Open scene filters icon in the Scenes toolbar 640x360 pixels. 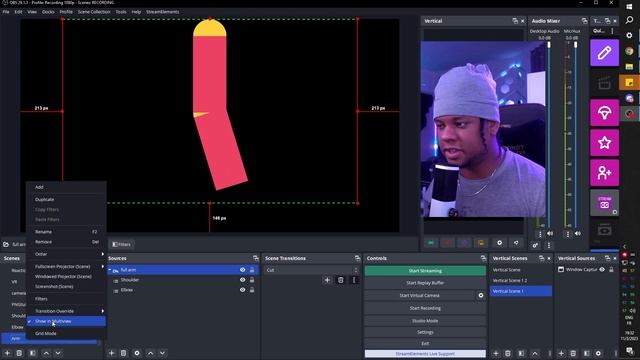33,353
